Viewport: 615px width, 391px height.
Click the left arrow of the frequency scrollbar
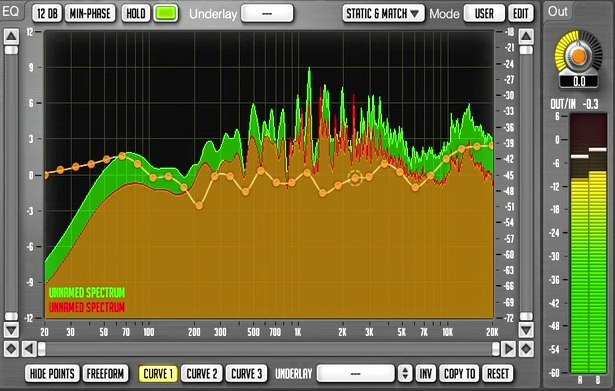(x=29, y=349)
